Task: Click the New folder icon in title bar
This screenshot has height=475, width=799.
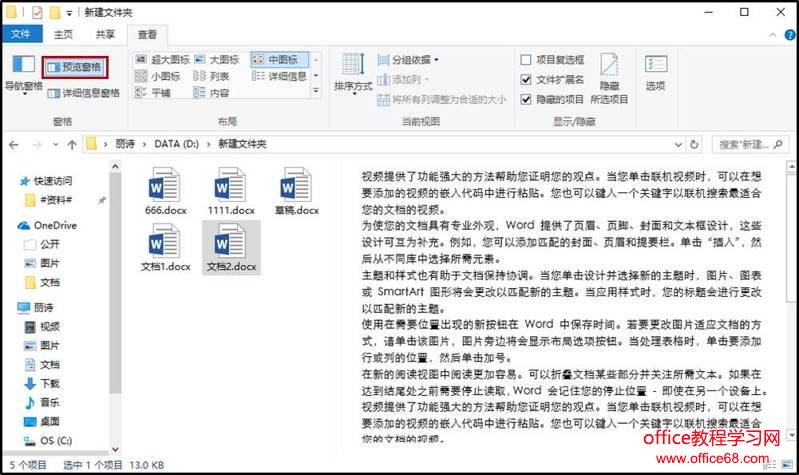Action: pos(55,12)
